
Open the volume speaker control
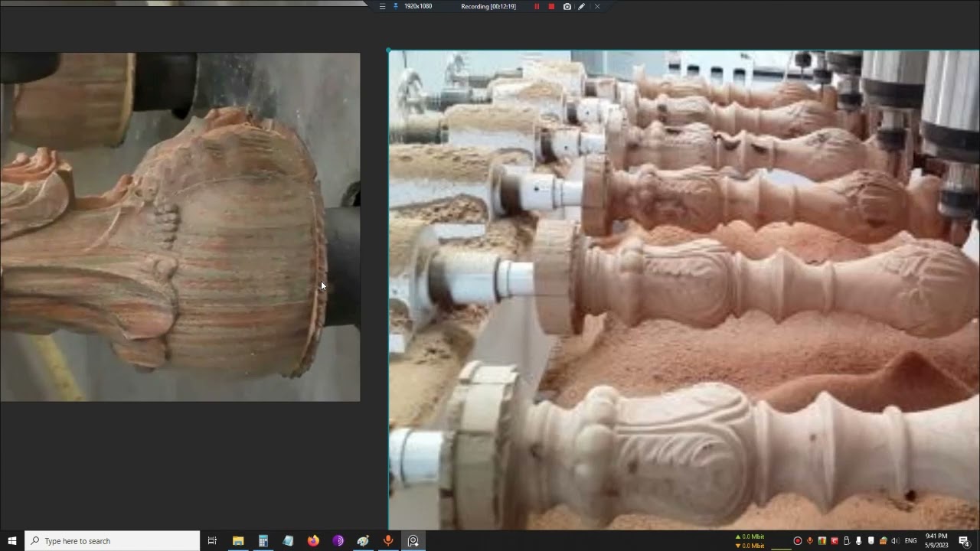(895, 540)
